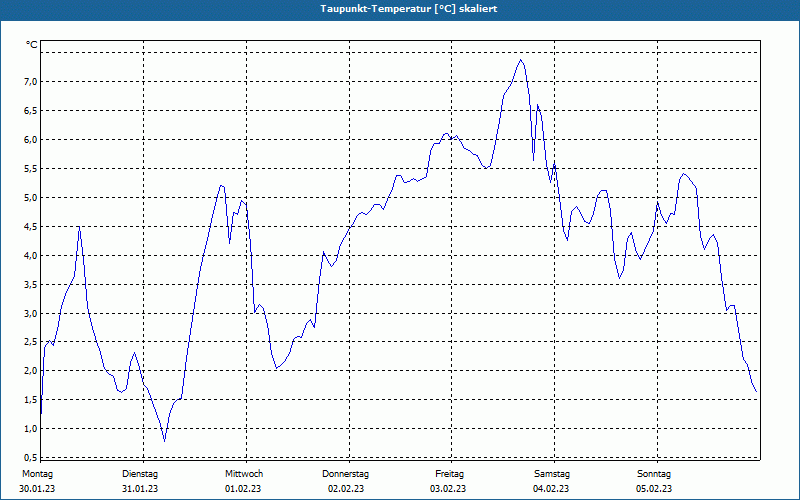
Task: Select the 'Montag' day label
Action: [37, 474]
